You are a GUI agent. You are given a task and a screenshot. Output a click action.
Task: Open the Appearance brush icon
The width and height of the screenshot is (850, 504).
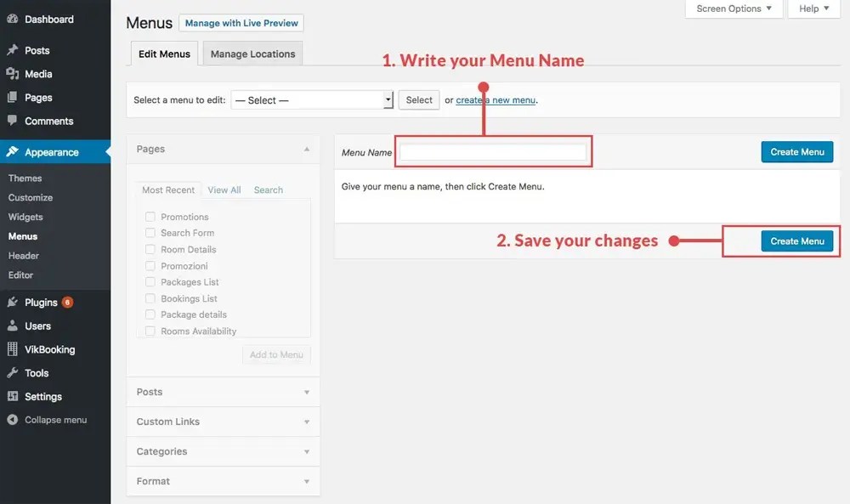pyautogui.click(x=12, y=151)
